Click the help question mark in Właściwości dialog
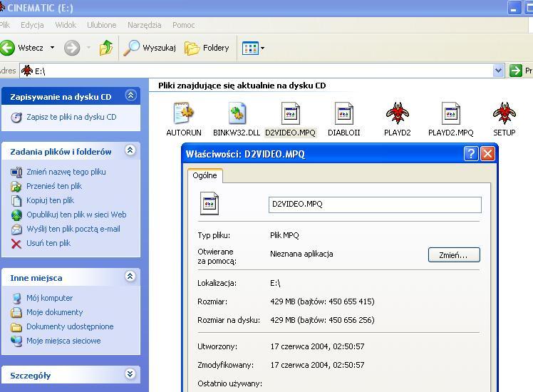This screenshot has width=533, height=392. pos(471,154)
